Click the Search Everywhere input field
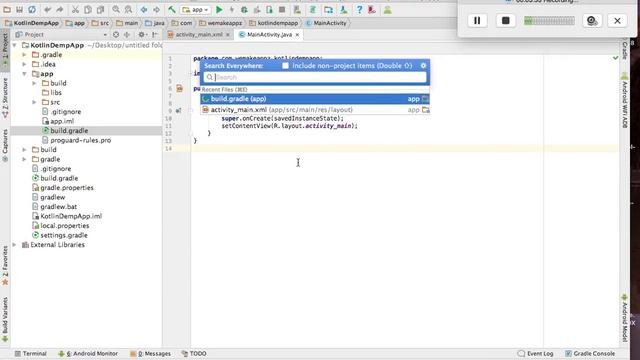Image resolution: width=640 pixels, height=360 pixels. click(315, 77)
